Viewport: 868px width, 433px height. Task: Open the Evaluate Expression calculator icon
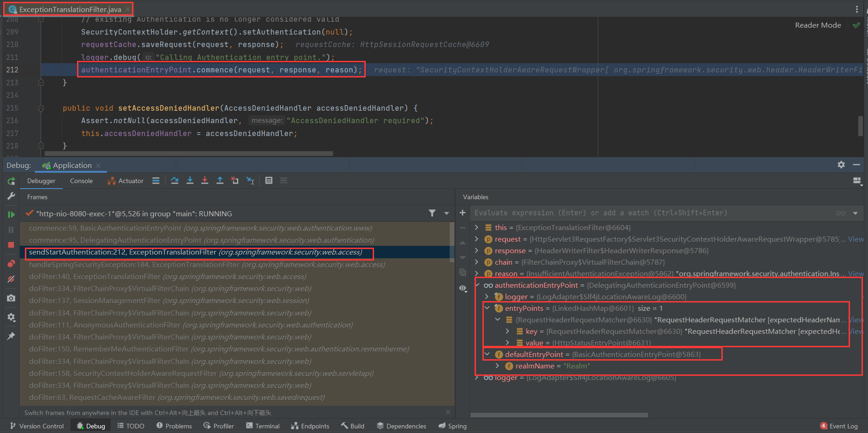click(x=269, y=181)
